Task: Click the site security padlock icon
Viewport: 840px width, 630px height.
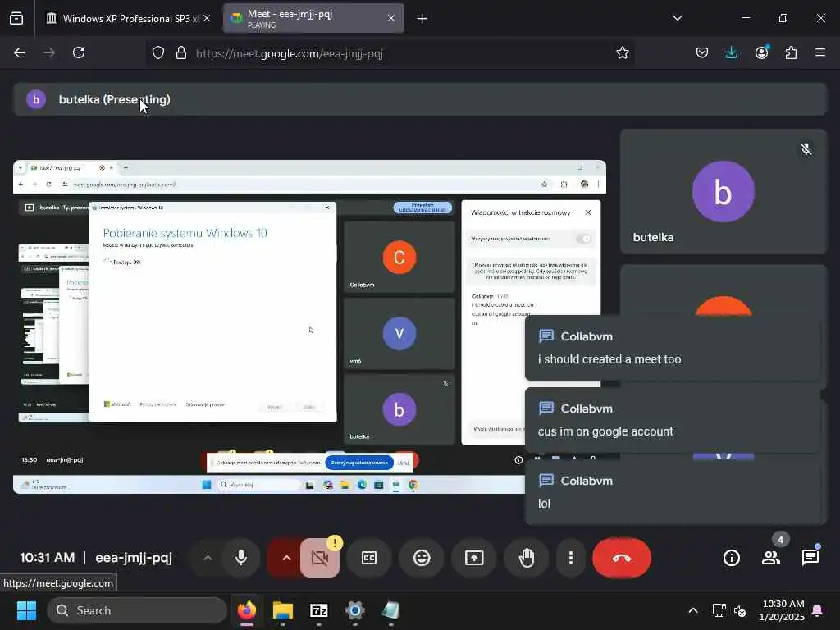Action: [x=181, y=52]
